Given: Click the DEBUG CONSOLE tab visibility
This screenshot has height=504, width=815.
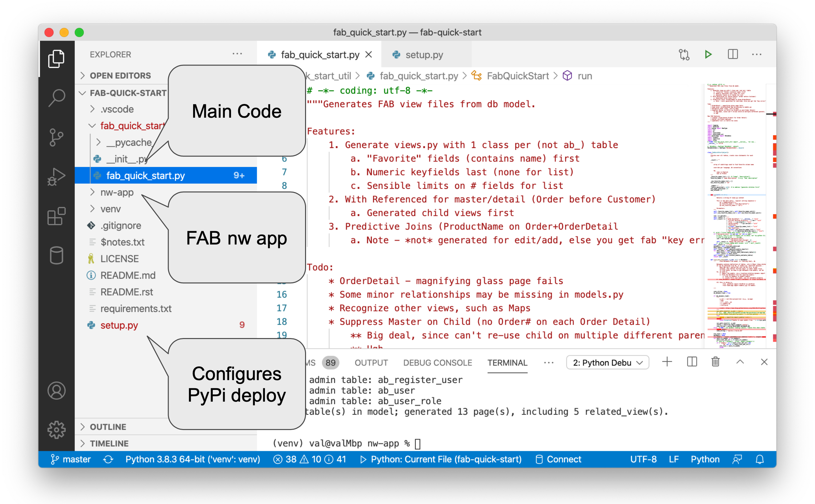Looking at the screenshot, I should pyautogui.click(x=437, y=362).
